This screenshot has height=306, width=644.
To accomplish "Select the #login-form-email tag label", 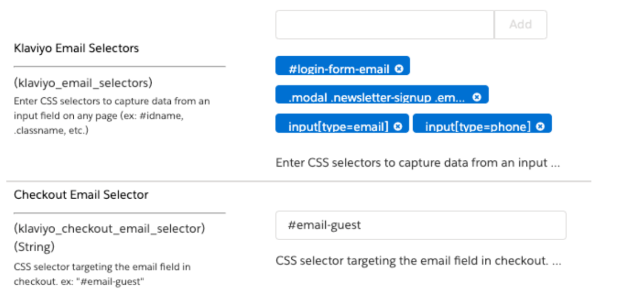I will (339, 69).
